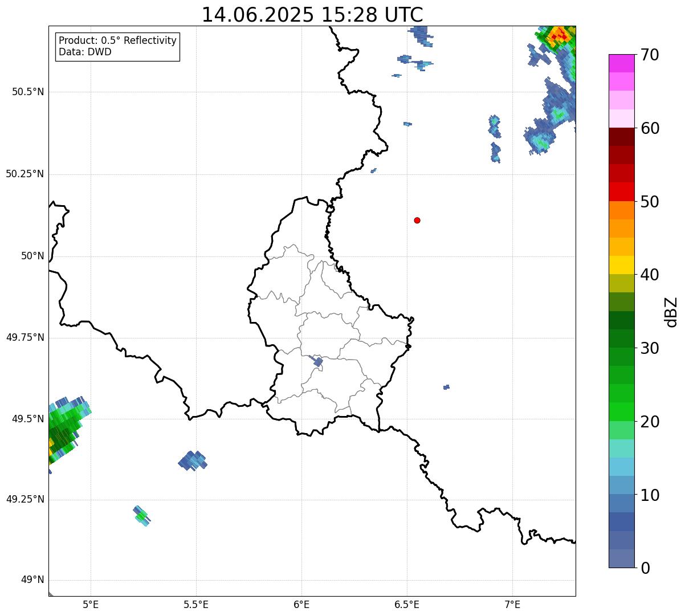
Task: Click the 6.5°E longitude label
Action: pyautogui.click(x=407, y=604)
